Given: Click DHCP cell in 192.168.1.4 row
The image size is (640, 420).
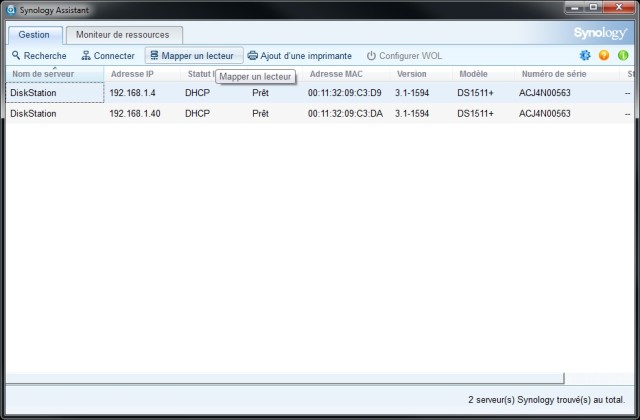Looking at the screenshot, I should pos(198,93).
